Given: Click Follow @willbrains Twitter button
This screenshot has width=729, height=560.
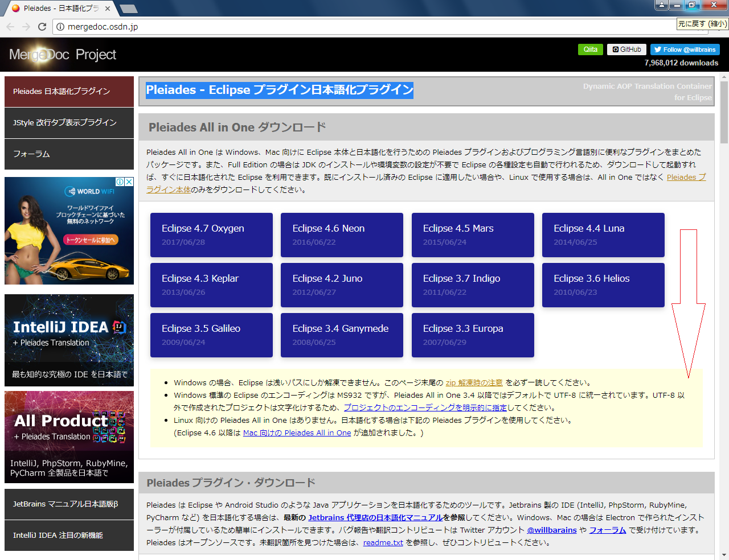Looking at the screenshot, I should pyautogui.click(x=685, y=50).
